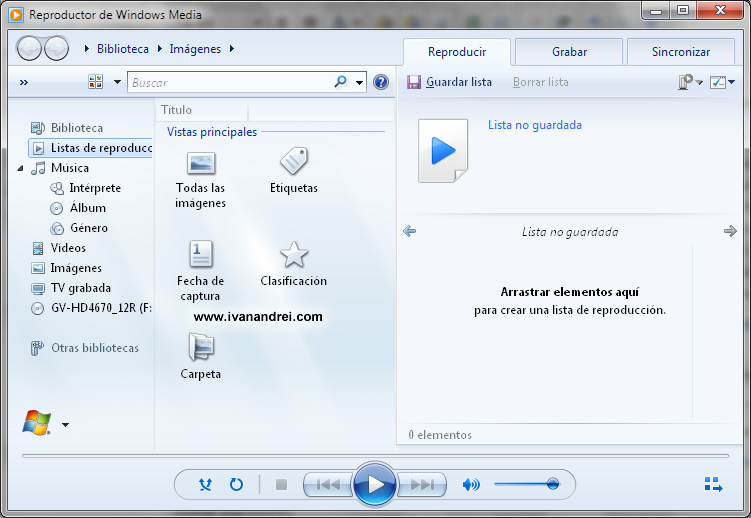Switch to the Sincronizar tab
The image size is (751, 518).
point(681,52)
